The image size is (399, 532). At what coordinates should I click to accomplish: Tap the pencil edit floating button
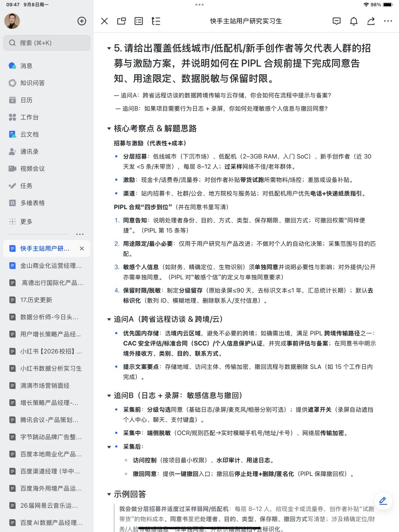coord(383,501)
